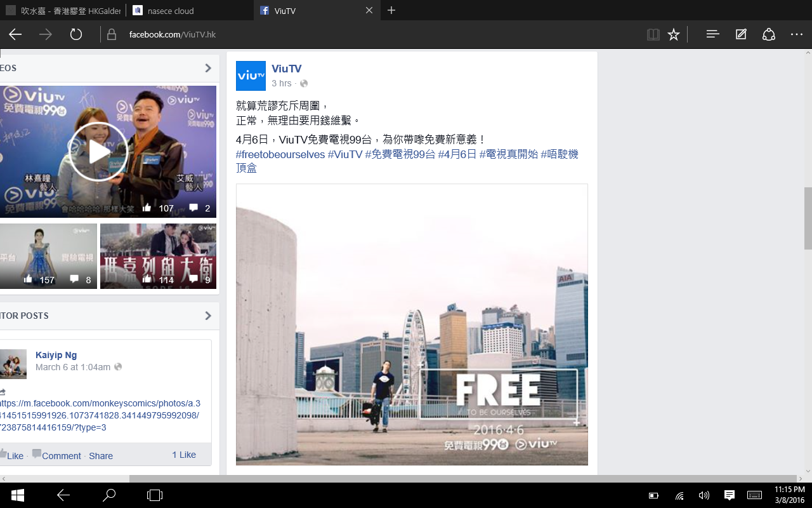Viewport: 812px width, 508px height.
Task: Make a Web Note pen icon
Action: (741, 34)
